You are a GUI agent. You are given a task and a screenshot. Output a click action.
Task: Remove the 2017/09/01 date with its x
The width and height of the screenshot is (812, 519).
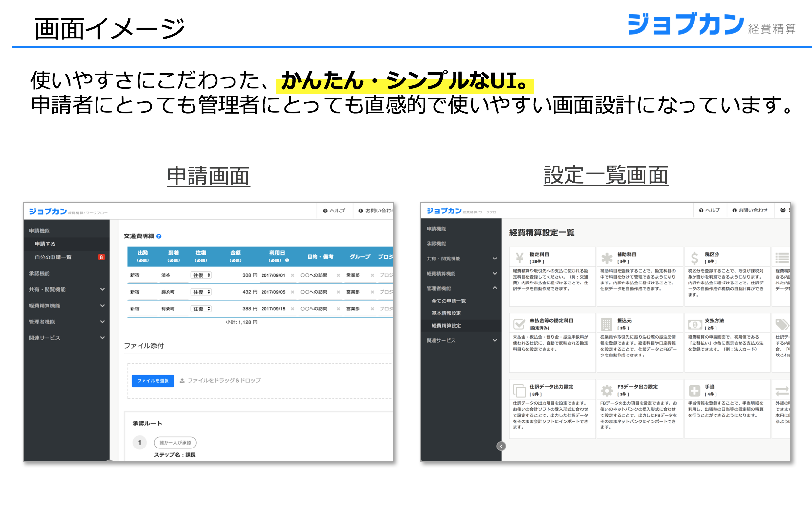pyautogui.click(x=293, y=275)
